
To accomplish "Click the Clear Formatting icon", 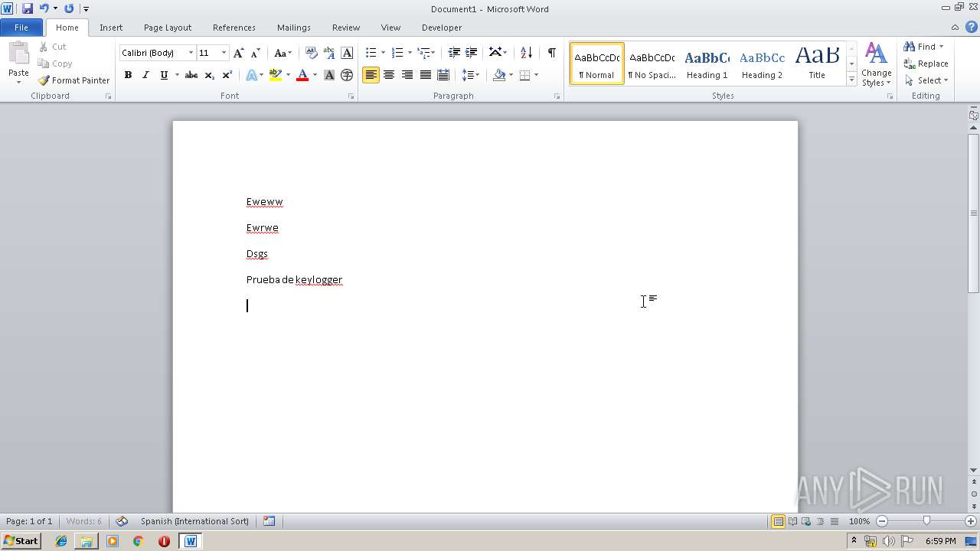I will (x=312, y=53).
